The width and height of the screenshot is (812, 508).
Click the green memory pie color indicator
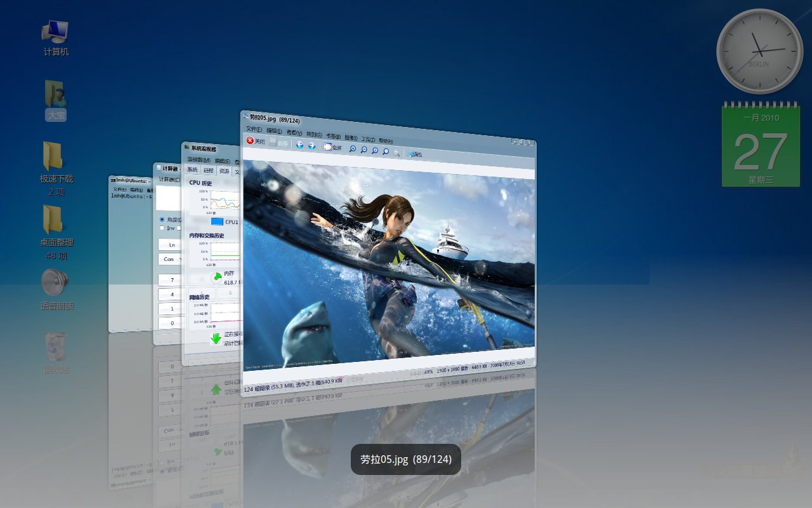[216, 277]
